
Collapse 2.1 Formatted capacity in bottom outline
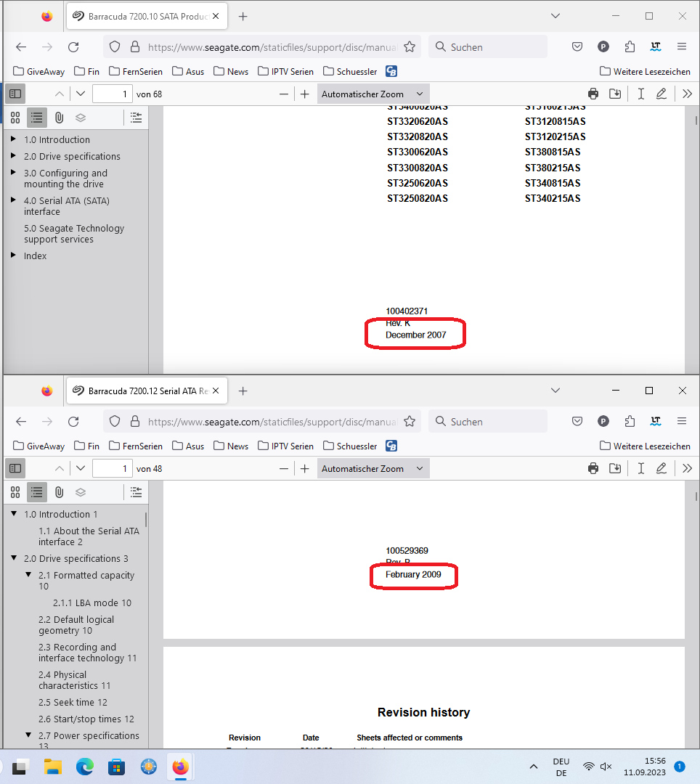[x=28, y=574]
